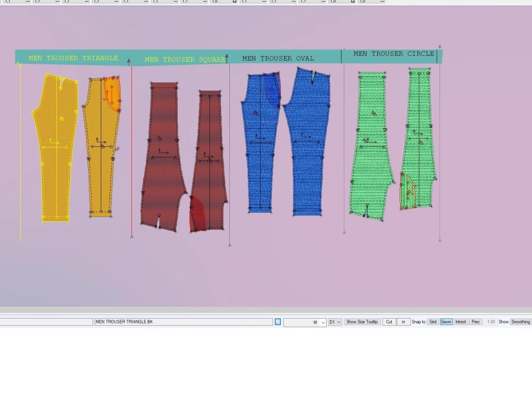This screenshot has height=399, width=532.
Task: Select the MEN TROUSER TRIANGLE style header
Action: (73, 57)
